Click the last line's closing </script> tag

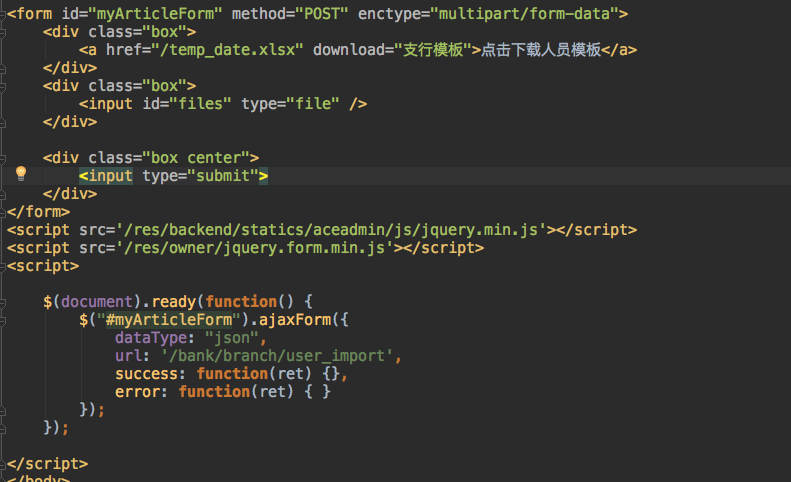pos(47,463)
